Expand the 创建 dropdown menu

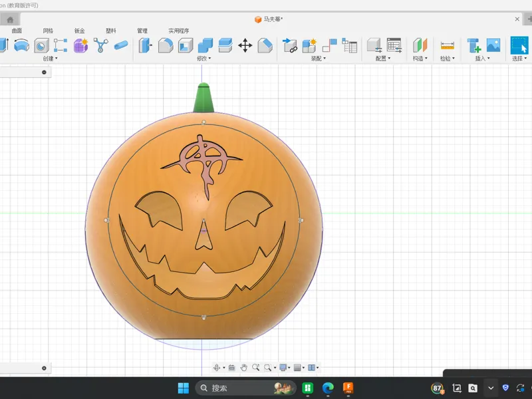click(51, 59)
